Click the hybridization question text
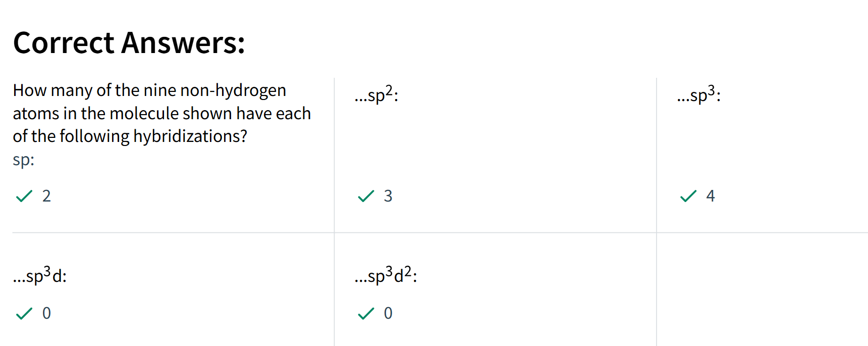 pos(161,113)
